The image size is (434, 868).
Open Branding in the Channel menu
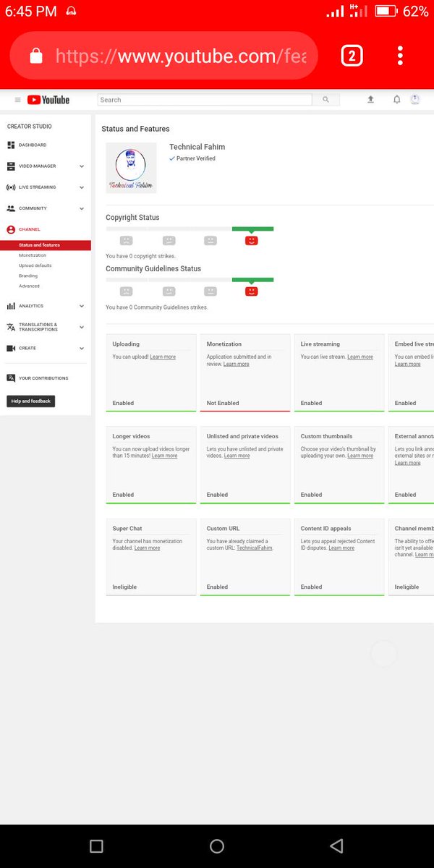pos(28,276)
